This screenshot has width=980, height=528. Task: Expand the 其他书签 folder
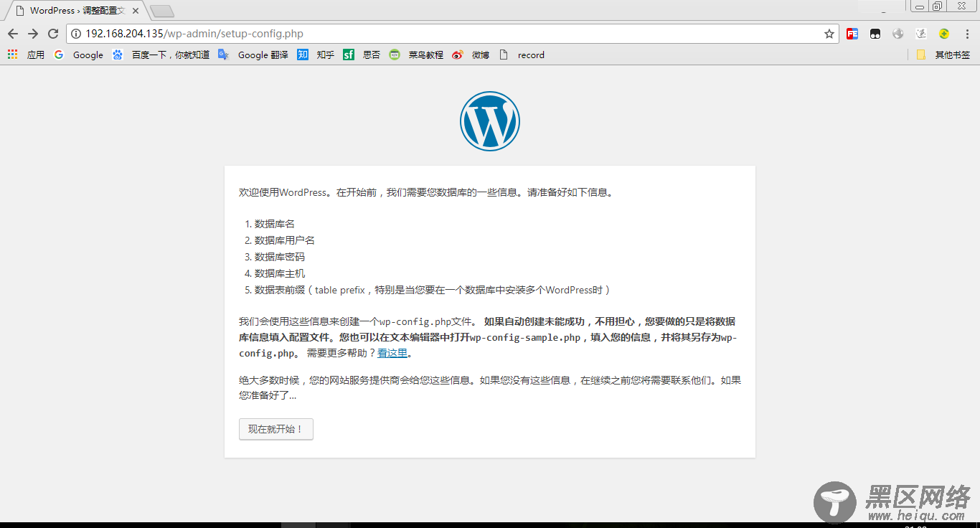(x=943, y=55)
